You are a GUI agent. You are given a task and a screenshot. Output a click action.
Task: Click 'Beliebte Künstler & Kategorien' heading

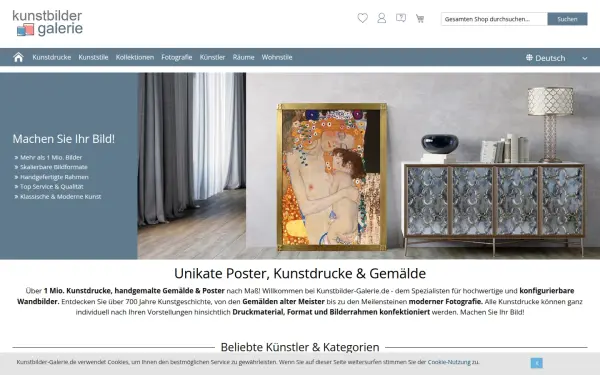tap(300, 347)
